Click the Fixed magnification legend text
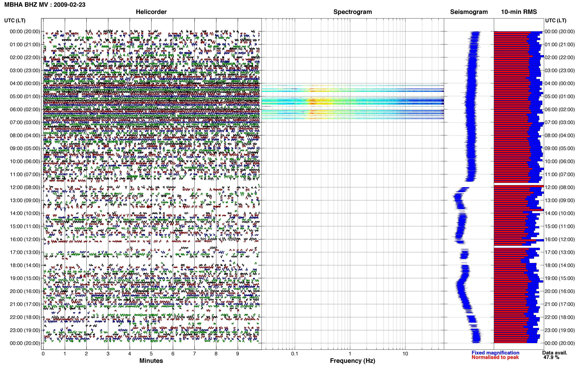Viewport: 588px width, 368px height. click(495, 353)
